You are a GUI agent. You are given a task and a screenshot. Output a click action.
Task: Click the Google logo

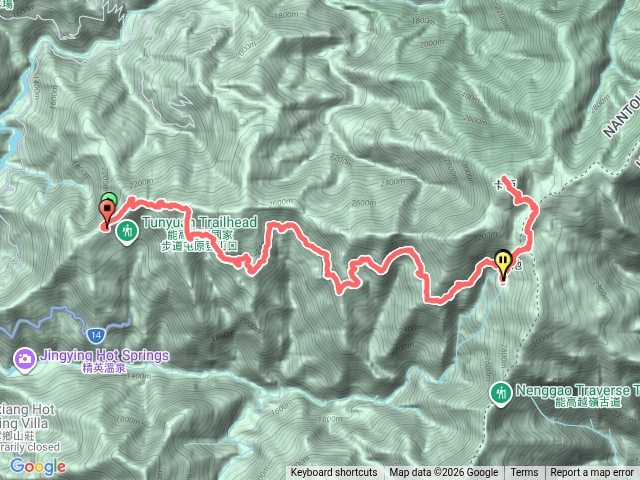pyautogui.click(x=38, y=467)
